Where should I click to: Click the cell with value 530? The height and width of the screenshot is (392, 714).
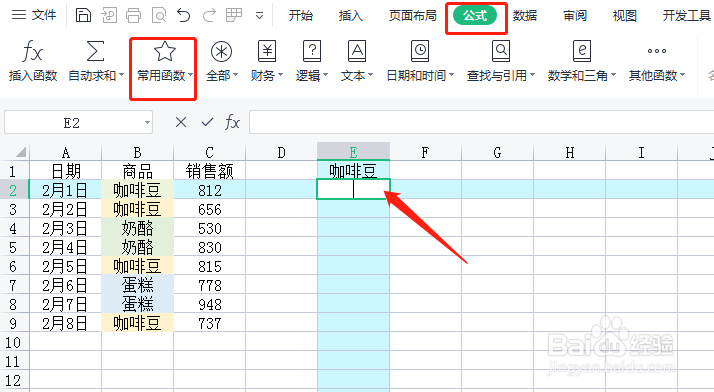click(x=209, y=228)
